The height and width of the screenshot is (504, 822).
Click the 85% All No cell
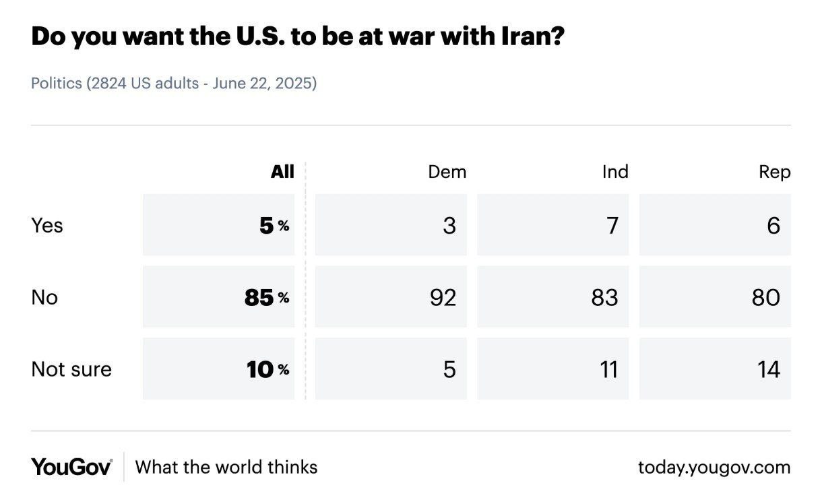coord(267,297)
